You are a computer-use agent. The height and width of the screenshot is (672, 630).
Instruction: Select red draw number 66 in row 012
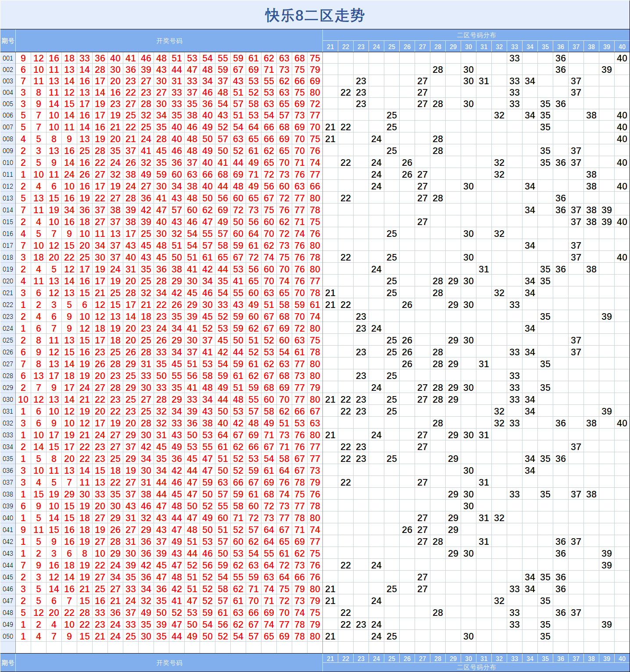point(315,186)
